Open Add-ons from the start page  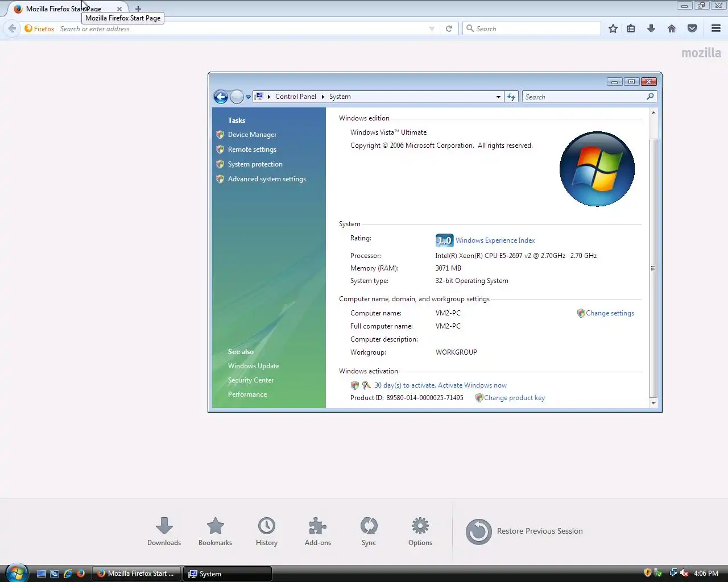coord(318,531)
